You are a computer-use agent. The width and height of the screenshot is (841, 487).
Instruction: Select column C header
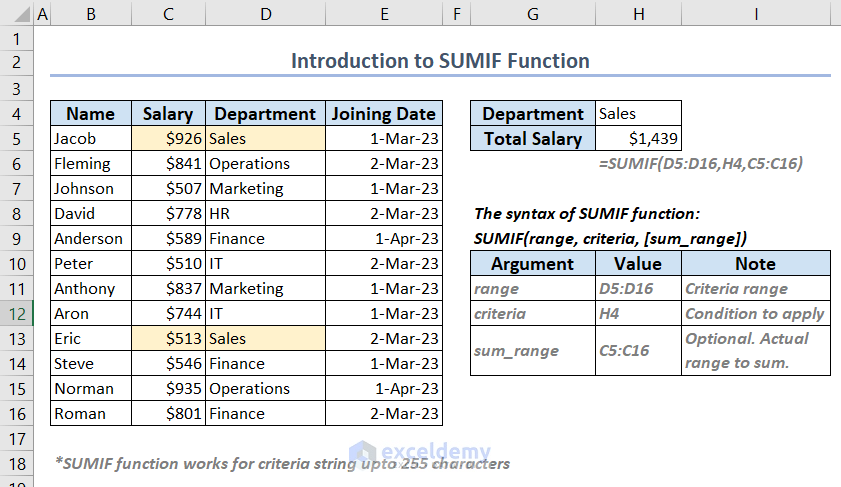[x=168, y=14]
